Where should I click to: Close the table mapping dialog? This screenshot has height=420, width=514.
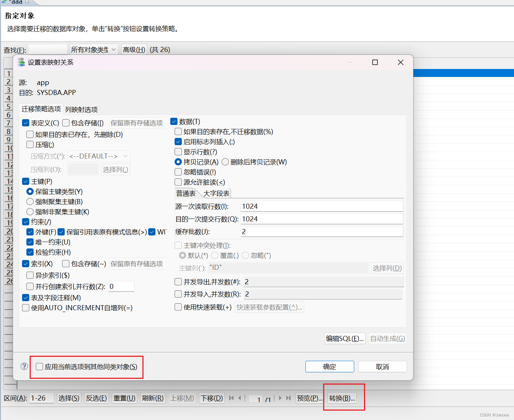pyautogui.click(x=401, y=62)
